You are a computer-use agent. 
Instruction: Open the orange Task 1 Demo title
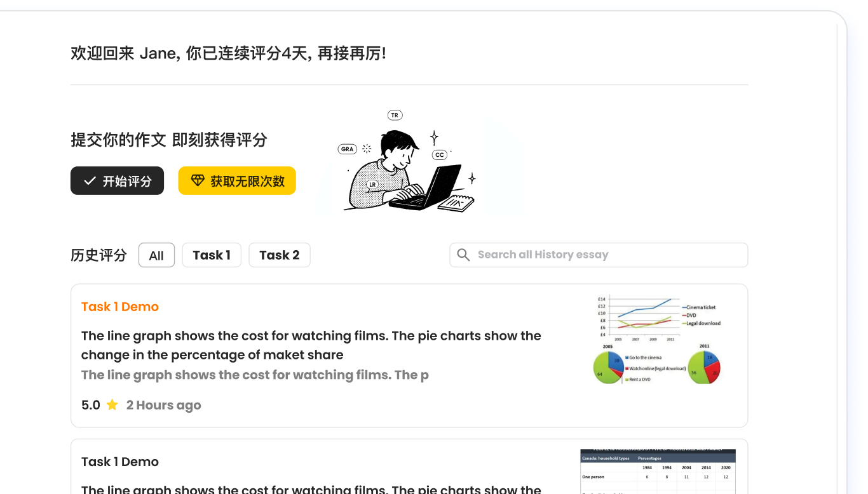pyautogui.click(x=120, y=307)
